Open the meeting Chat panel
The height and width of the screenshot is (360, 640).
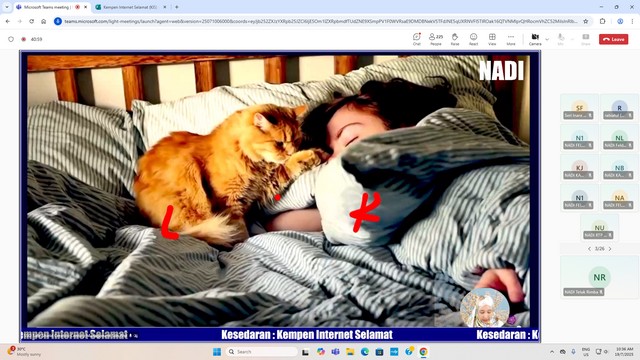tap(416, 39)
